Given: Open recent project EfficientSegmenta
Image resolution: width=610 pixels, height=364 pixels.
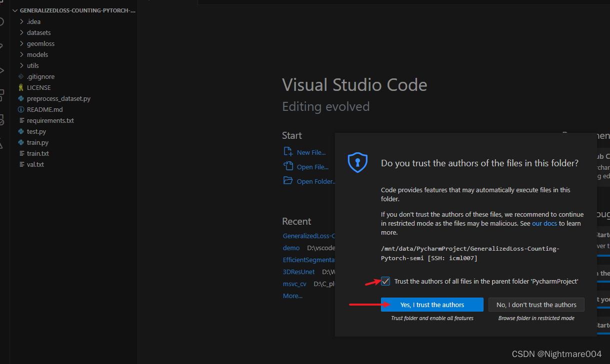Looking at the screenshot, I should [308, 260].
